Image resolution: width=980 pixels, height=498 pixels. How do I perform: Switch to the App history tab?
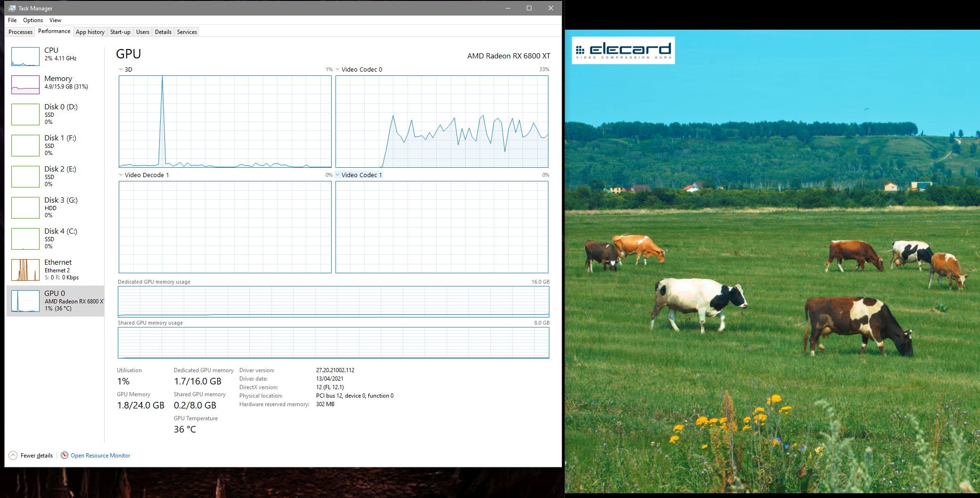pyautogui.click(x=90, y=32)
